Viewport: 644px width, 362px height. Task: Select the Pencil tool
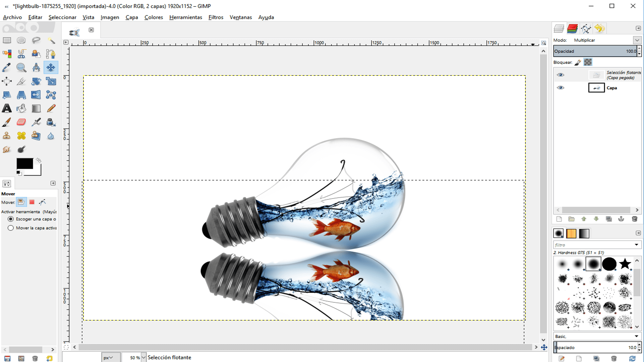click(51, 108)
